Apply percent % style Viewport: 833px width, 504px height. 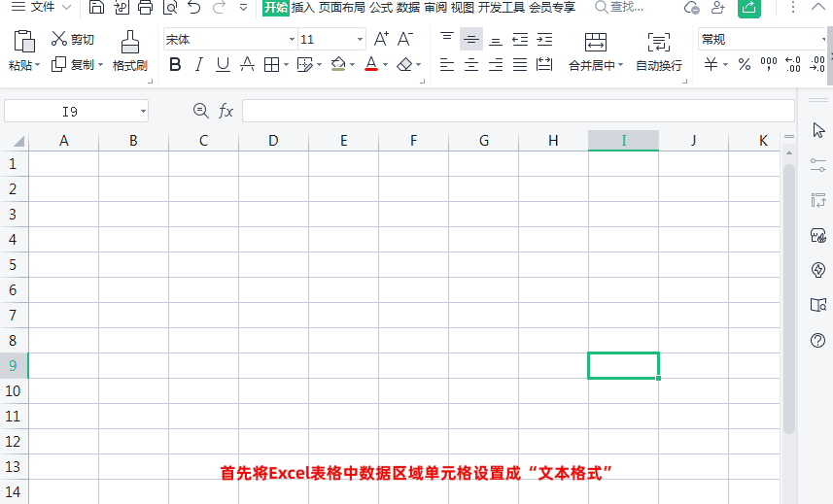[745, 65]
